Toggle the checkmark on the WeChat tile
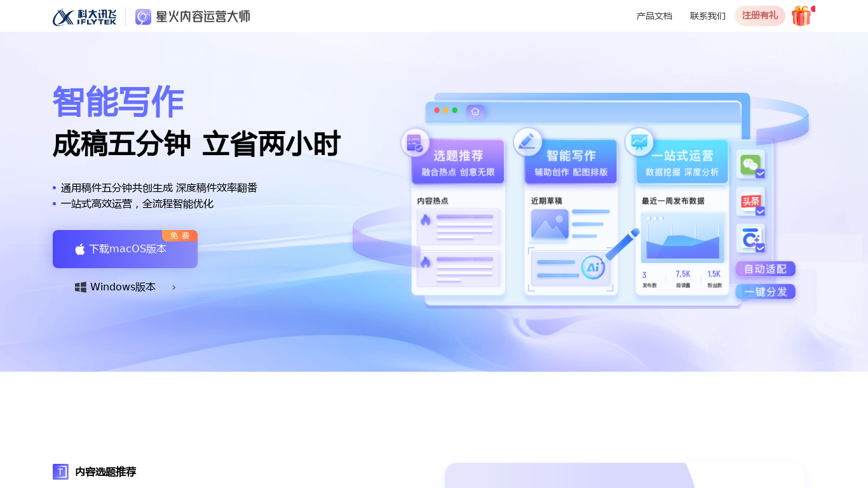868x488 pixels. click(760, 173)
